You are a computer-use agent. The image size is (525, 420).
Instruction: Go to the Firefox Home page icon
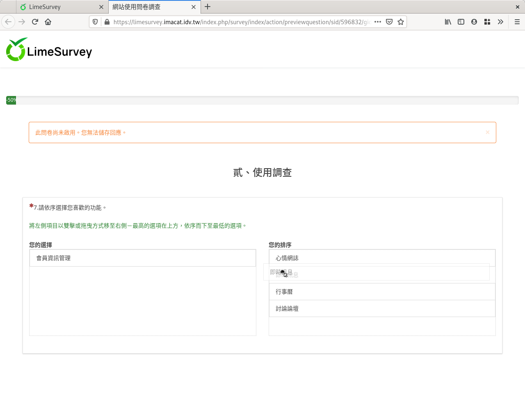[x=48, y=22]
